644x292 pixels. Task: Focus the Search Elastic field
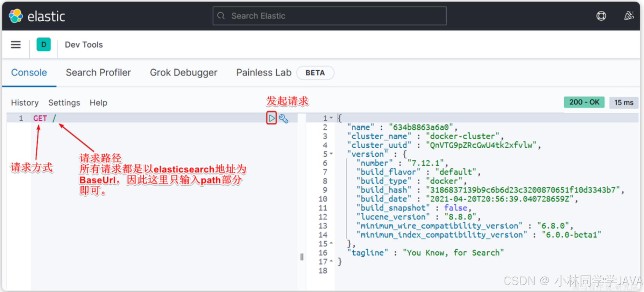click(330, 16)
